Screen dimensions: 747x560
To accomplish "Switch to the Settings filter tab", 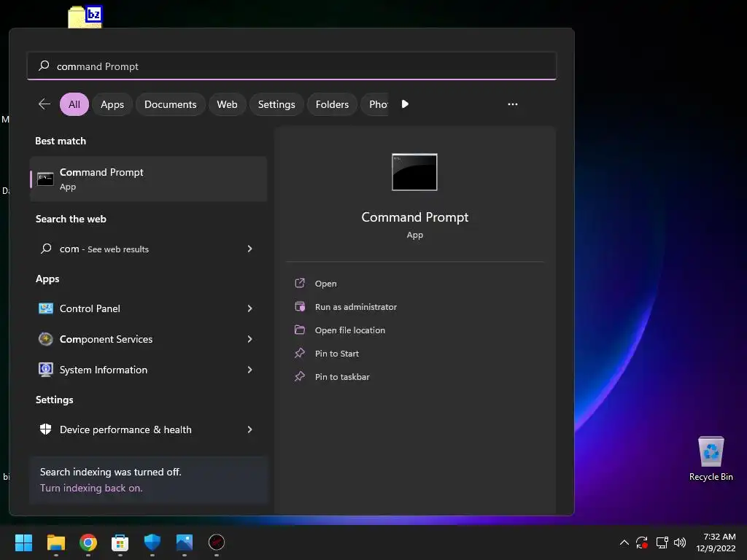I will click(x=276, y=104).
